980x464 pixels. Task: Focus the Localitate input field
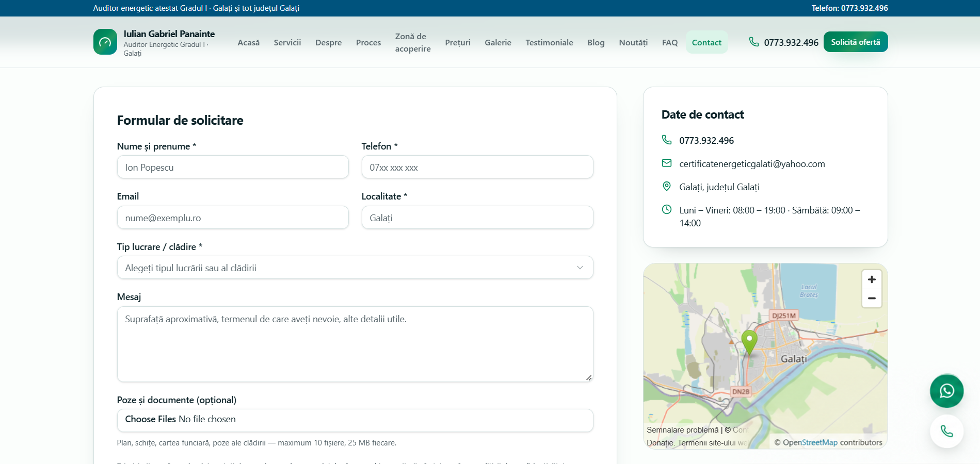coord(477,218)
